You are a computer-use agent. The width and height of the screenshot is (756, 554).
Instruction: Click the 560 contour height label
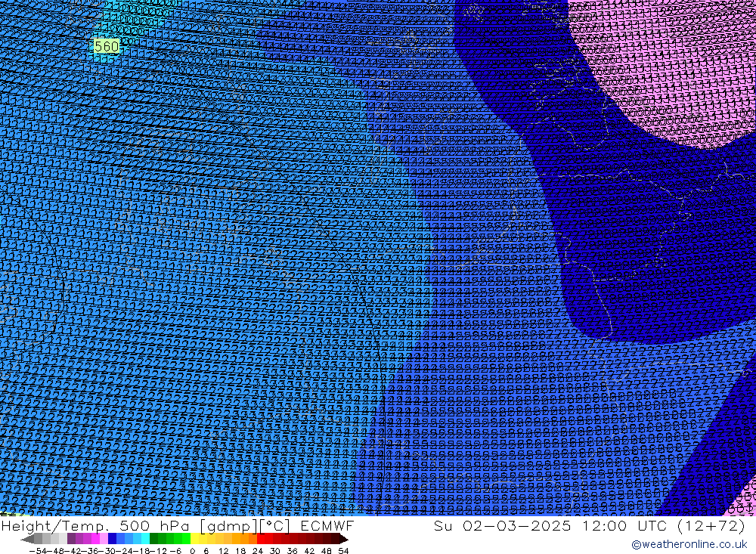pos(107,46)
